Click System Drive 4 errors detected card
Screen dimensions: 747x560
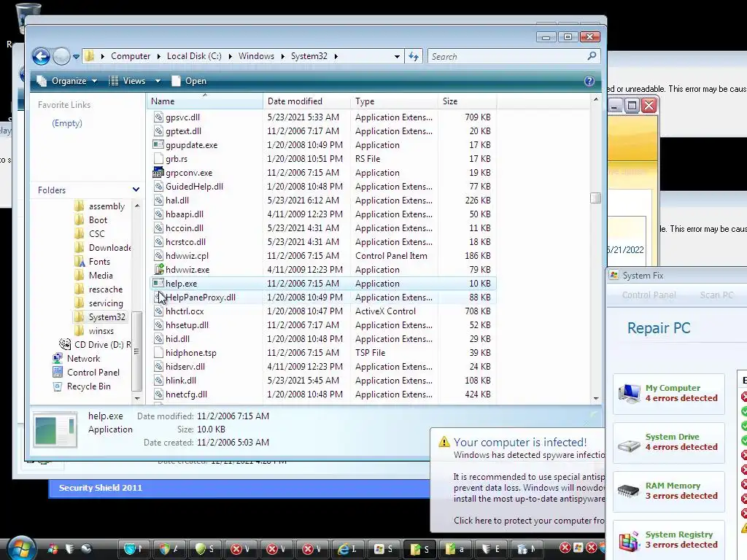(x=668, y=443)
